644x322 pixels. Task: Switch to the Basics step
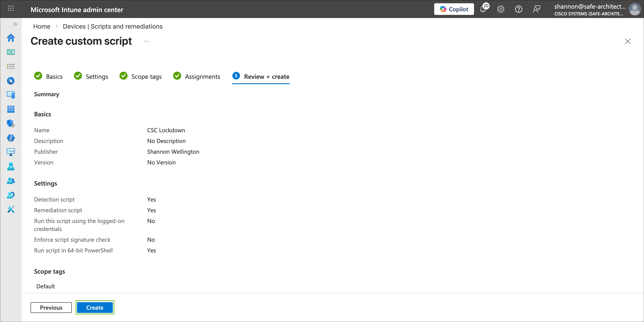pyautogui.click(x=48, y=76)
